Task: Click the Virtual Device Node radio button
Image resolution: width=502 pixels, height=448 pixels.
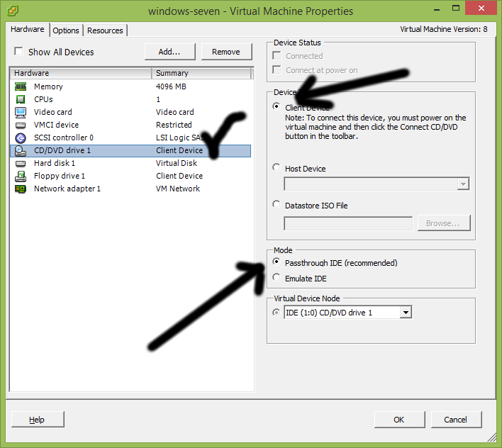Action: point(277,312)
